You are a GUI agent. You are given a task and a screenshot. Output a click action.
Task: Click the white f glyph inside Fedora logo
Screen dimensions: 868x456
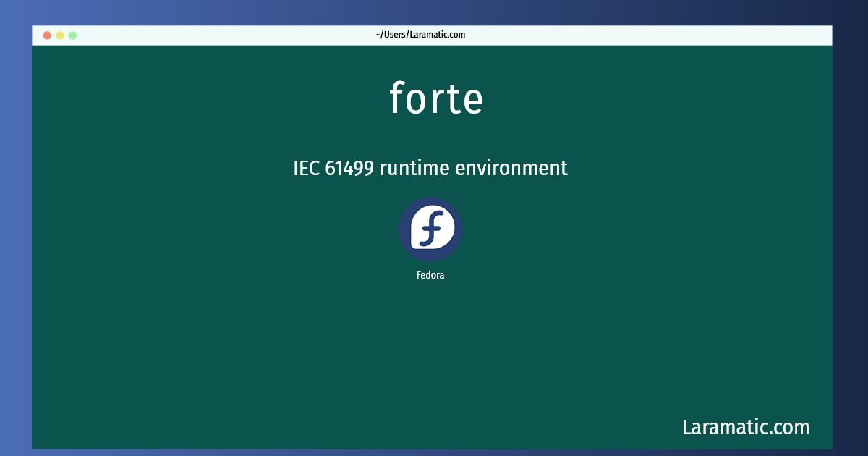click(432, 229)
